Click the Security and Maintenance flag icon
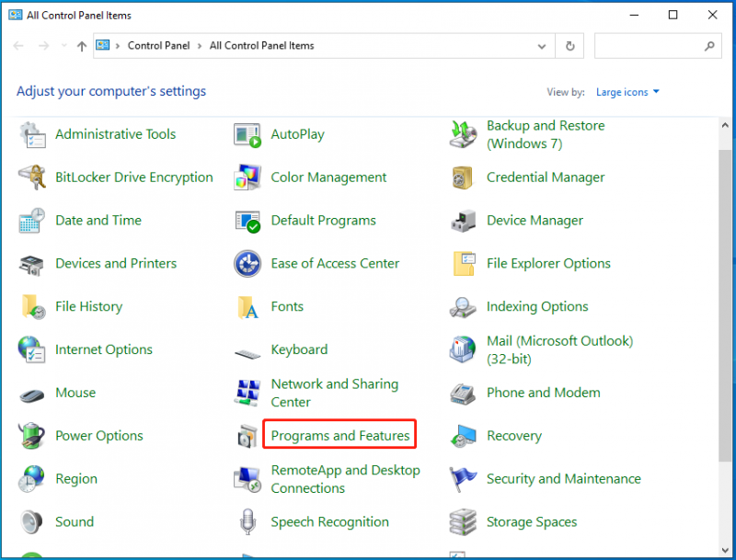The height and width of the screenshot is (560, 736). [x=463, y=479]
